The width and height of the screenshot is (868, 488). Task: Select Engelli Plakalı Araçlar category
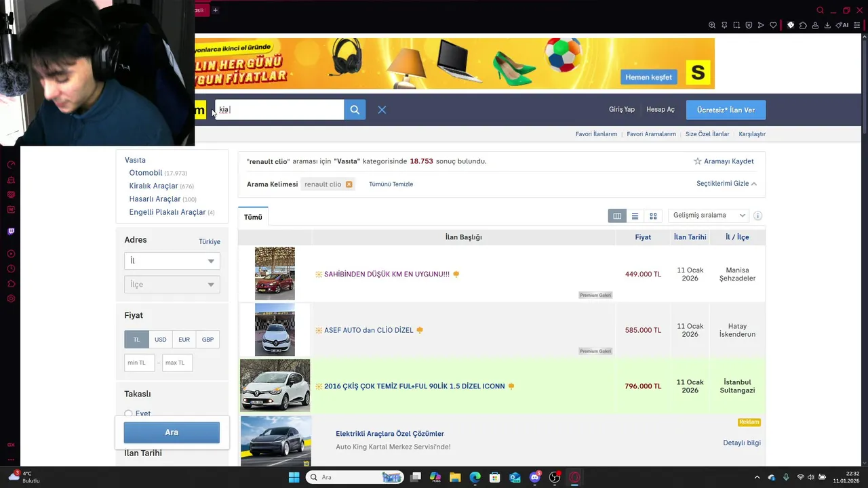click(167, 212)
